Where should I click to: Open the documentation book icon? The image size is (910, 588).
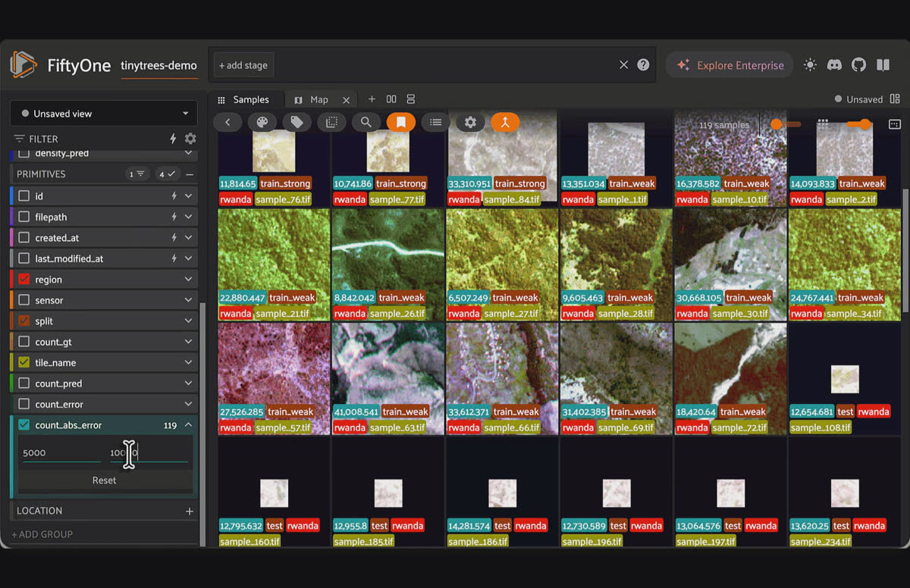pyautogui.click(x=883, y=65)
